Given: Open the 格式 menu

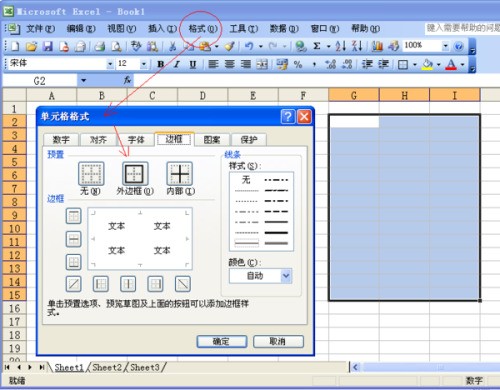Looking at the screenshot, I should pos(203,29).
